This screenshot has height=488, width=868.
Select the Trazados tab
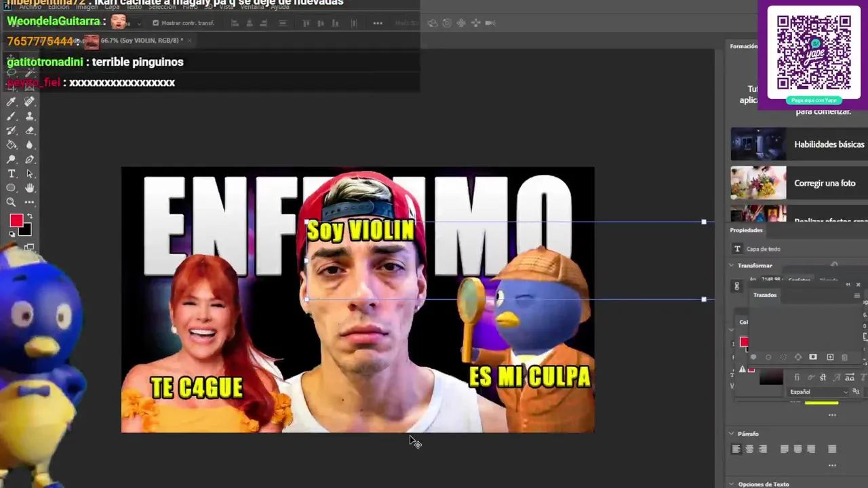coord(764,296)
